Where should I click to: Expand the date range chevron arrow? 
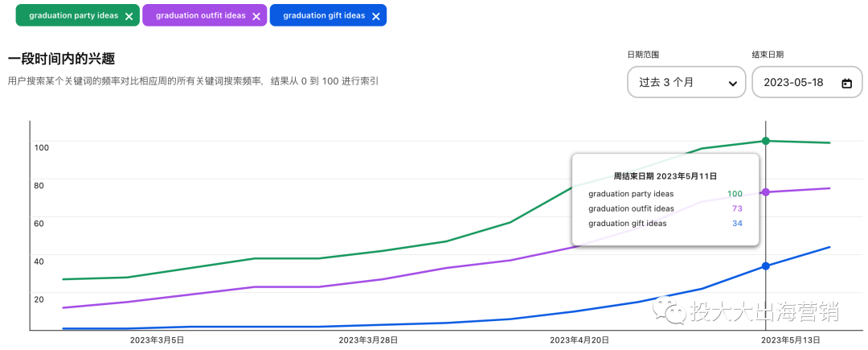click(x=732, y=83)
